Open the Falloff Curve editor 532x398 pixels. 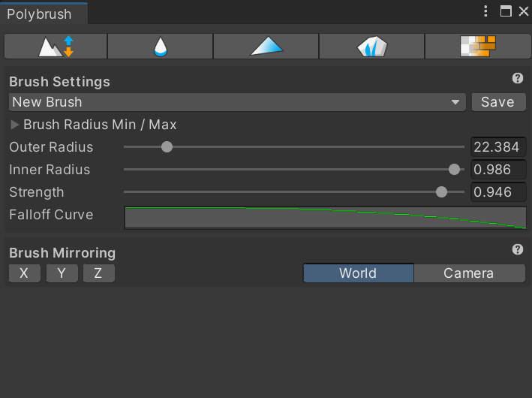pyautogui.click(x=326, y=218)
